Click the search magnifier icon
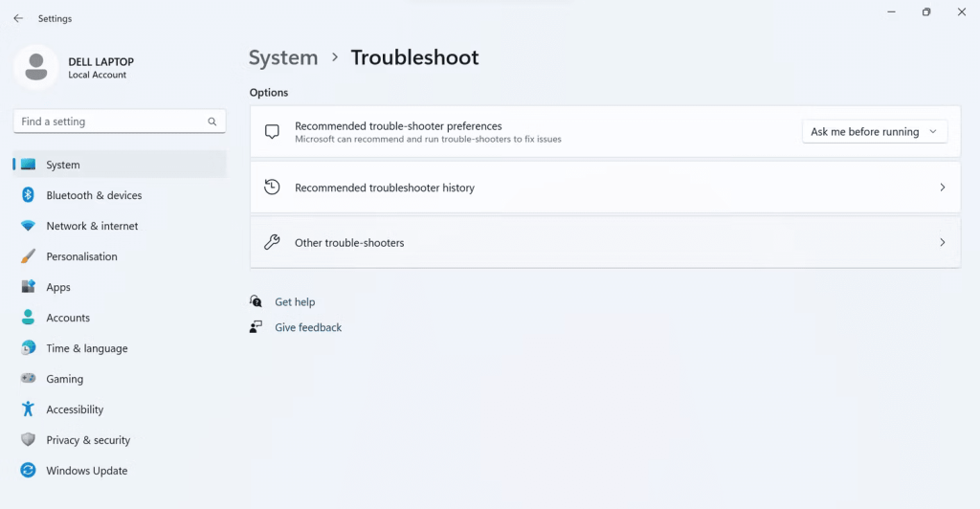The width and height of the screenshot is (980, 509). (x=212, y=122)
